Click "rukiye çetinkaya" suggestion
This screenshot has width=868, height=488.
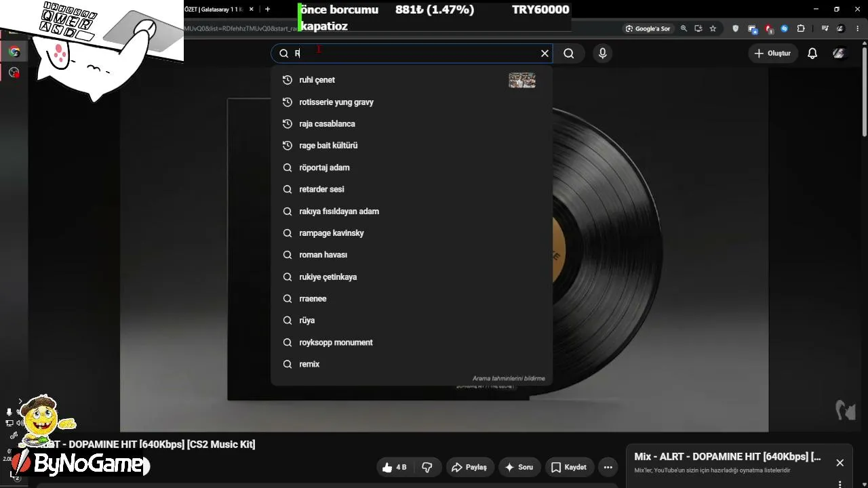(411, 277)
